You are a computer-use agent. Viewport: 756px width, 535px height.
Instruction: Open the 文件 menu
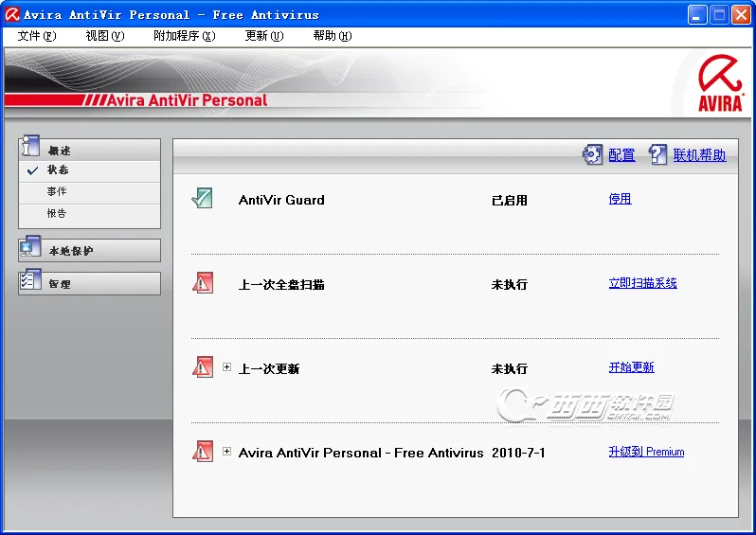(x=37, y=36)
